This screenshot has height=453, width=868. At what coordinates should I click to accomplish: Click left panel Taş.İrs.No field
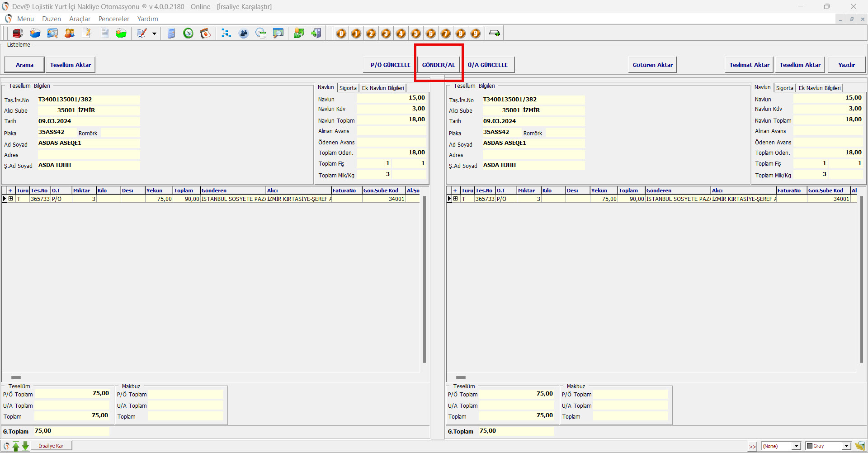coord(89,100)
